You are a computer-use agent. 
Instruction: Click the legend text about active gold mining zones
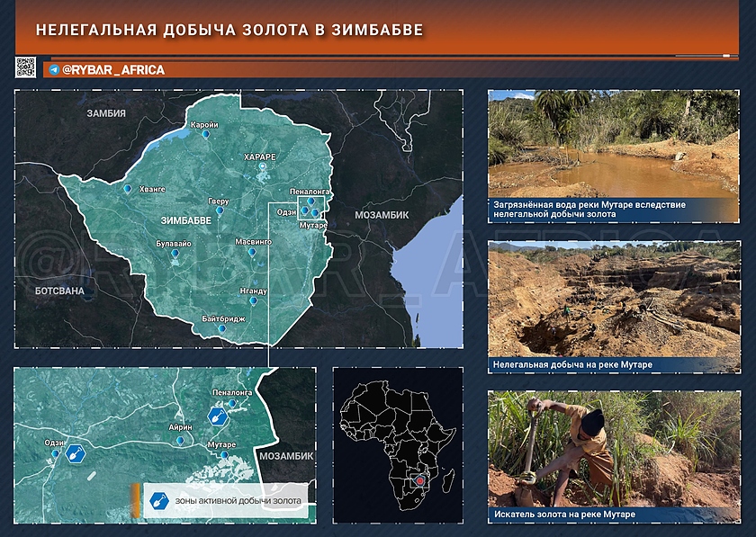238,500
